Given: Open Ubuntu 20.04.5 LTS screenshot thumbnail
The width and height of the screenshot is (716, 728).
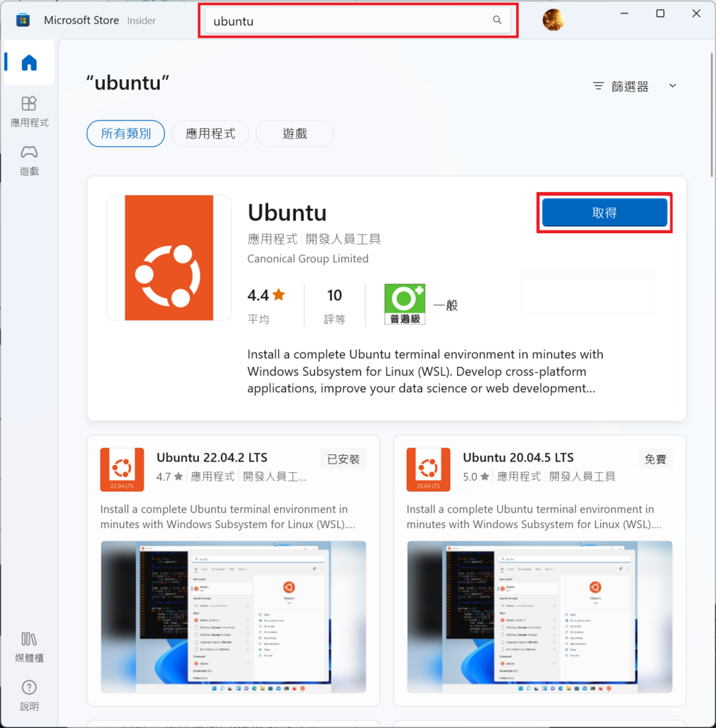Looking at the screenshot, I should pos(540,616).
